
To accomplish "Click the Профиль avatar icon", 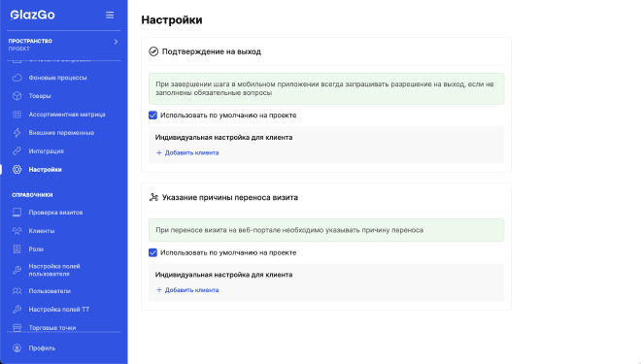I will tap(17, 348).
